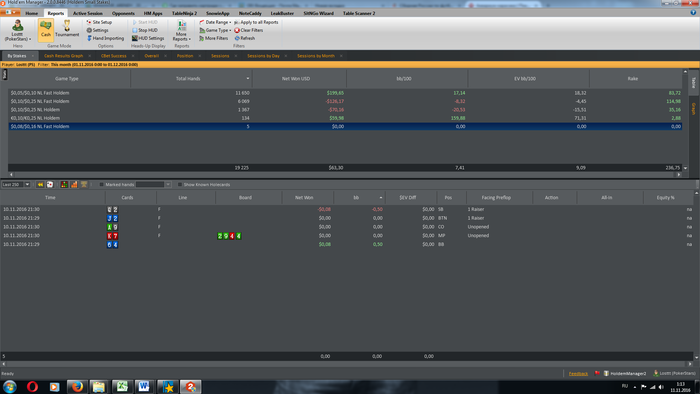Open the Position report tab
The image size is (700, 394).
point(185,56)
